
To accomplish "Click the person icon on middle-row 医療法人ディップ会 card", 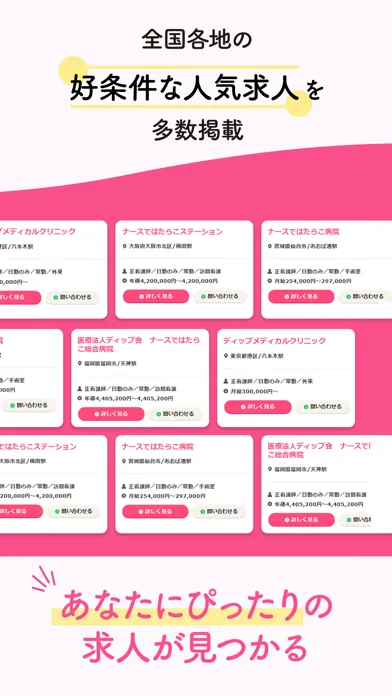I will click(80, 388).
